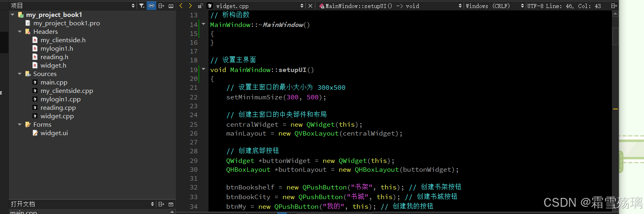The width and height of the screenshot is (644, 214).
Task: Select the Headers folder label
Action: 45,31
